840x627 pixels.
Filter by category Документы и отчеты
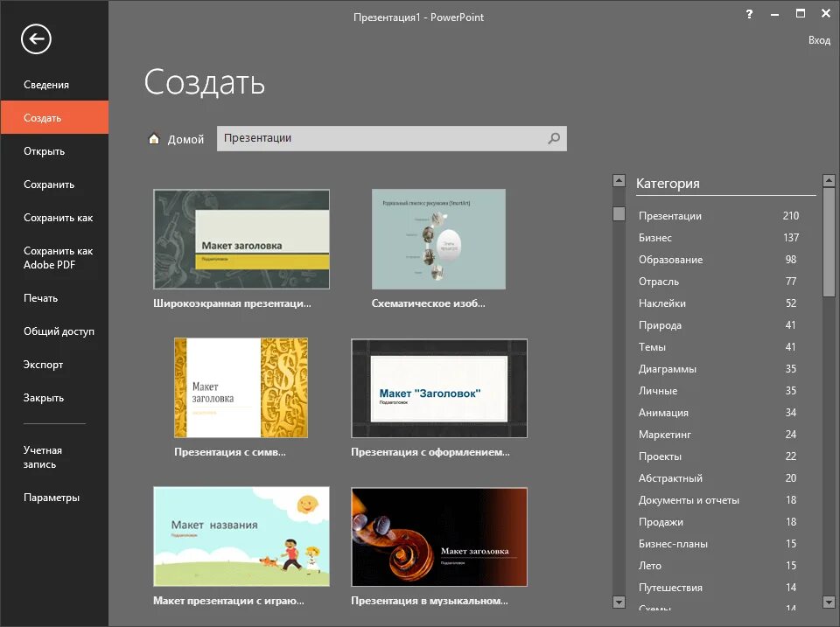[717, 500]
